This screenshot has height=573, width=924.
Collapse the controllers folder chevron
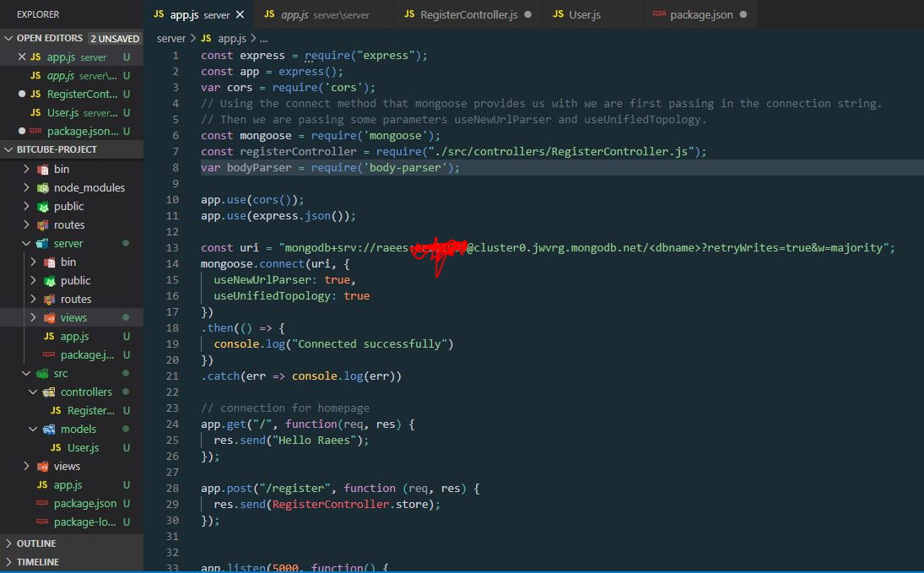pyautogui.click(x=33, y=392)
